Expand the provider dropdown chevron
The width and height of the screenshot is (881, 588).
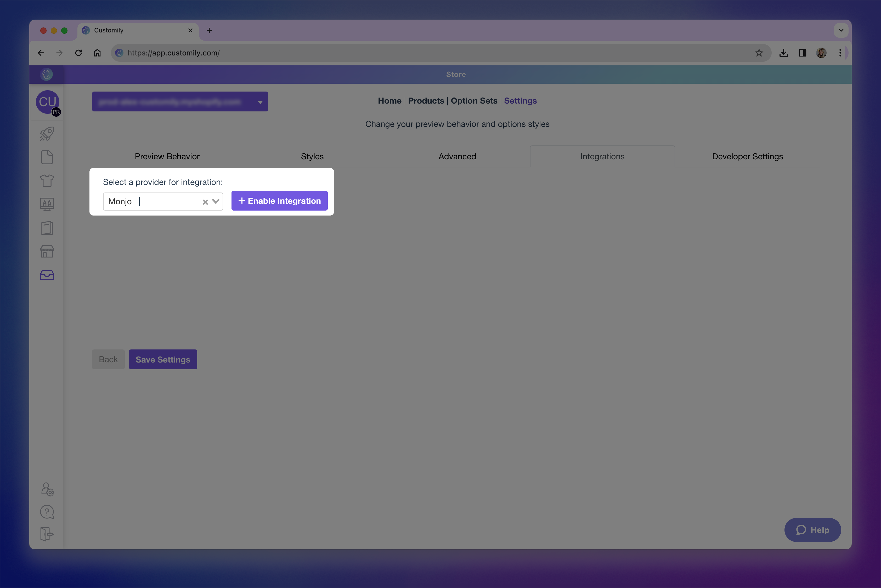click(x=216, y=201)
